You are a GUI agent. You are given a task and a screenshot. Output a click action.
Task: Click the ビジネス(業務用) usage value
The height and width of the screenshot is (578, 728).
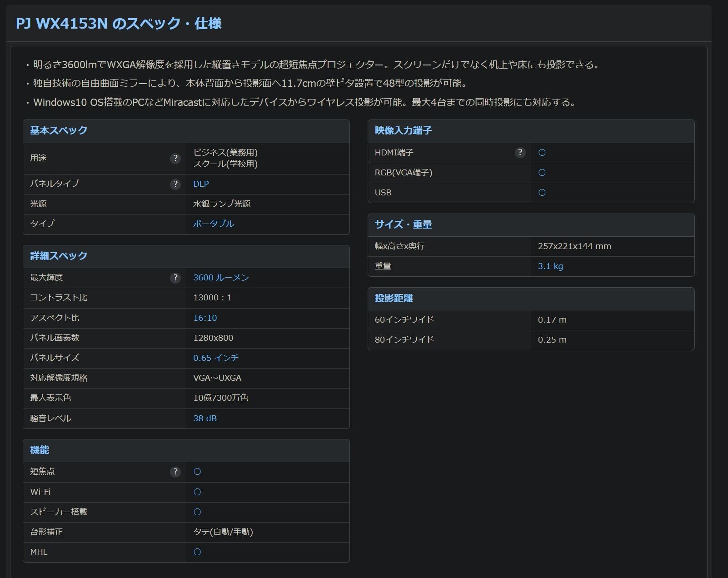point(225,153)
